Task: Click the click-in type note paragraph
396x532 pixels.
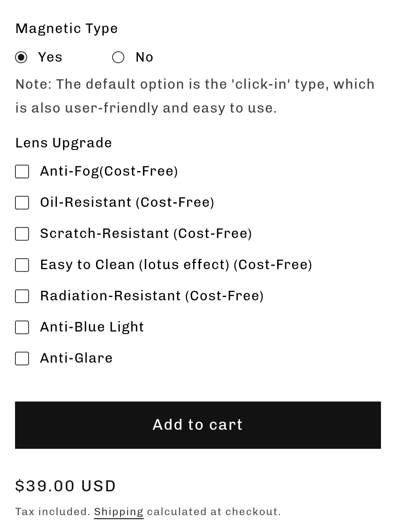Action: tap(195, 96)
